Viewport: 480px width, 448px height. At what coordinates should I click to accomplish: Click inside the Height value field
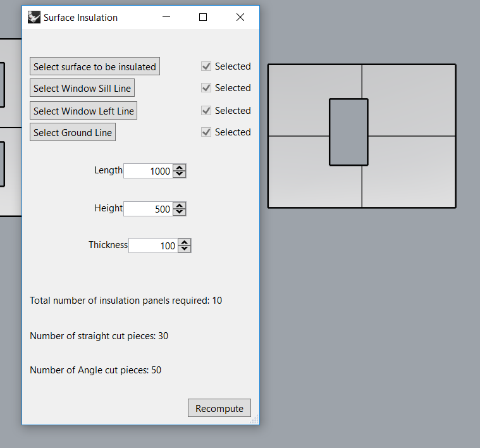click(x=148, y=209)
